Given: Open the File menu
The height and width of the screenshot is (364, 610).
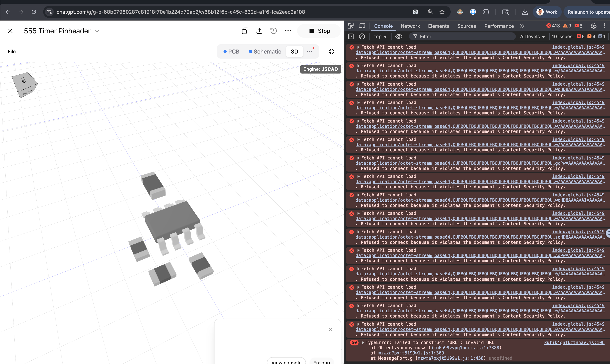Looking at the screenshot, I should [x=12, y=52].
